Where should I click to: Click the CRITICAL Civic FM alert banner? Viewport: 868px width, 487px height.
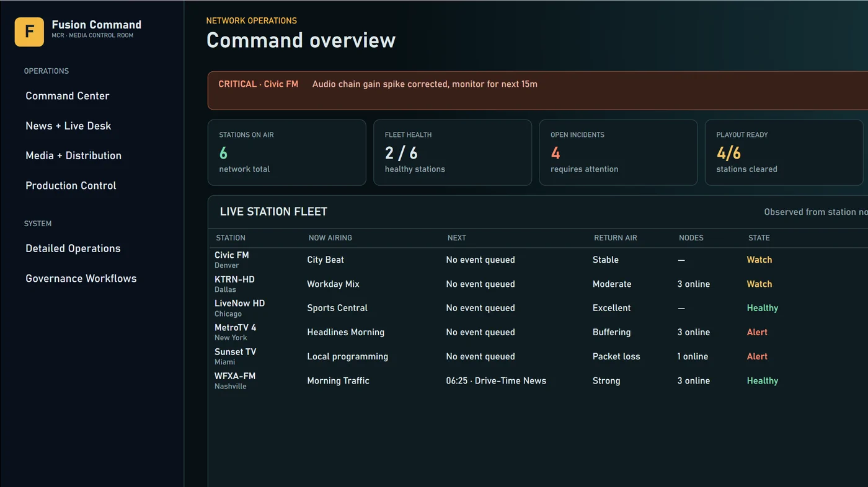coord(538,90)
